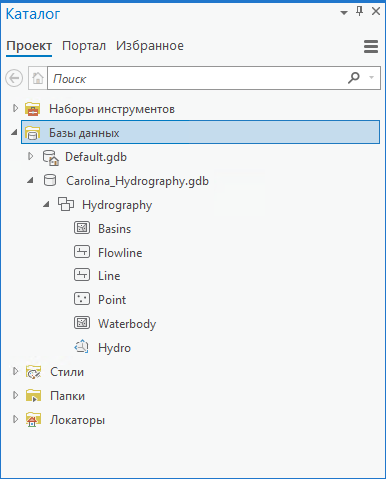Close the Каталог pane
The height and width of the screenshot is (479, 386).
pyautogui.click(x=376, y=12)
